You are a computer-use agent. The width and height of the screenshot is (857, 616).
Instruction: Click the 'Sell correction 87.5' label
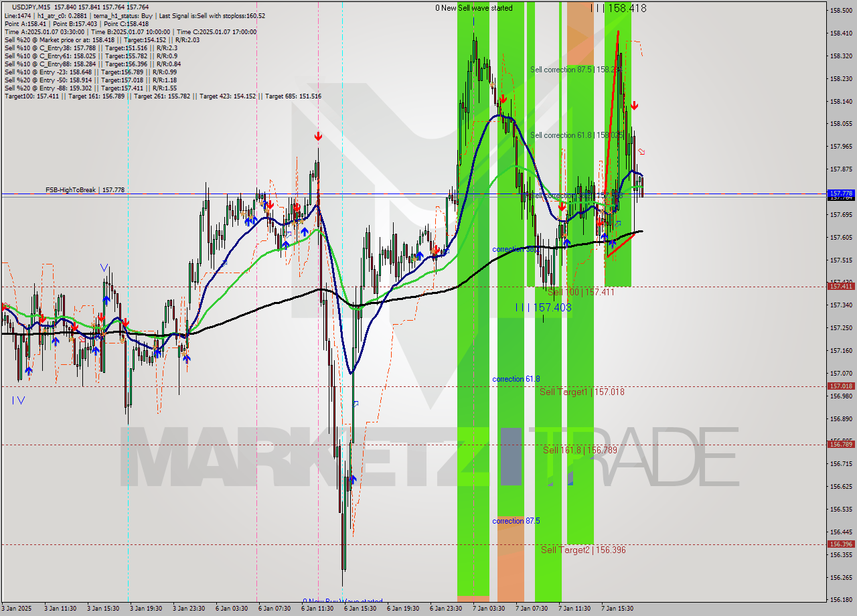pyautogui.click(x=576, y=70)
